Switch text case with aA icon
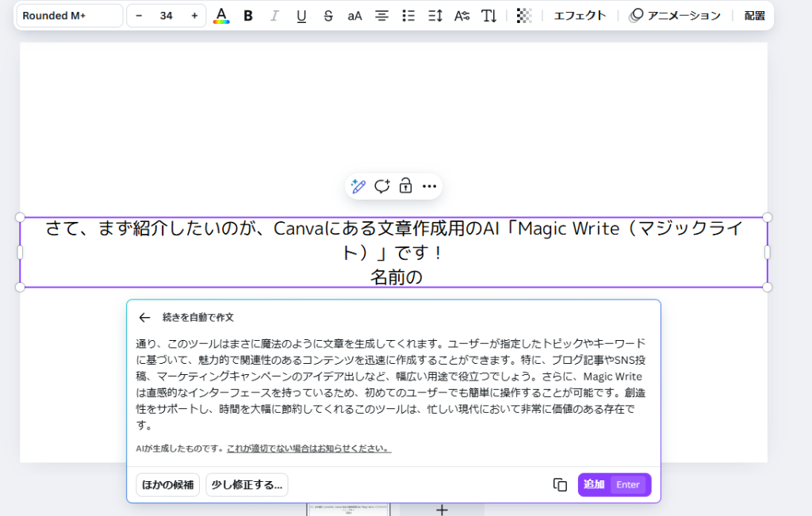Screen dimensions: 812x516 354,16
